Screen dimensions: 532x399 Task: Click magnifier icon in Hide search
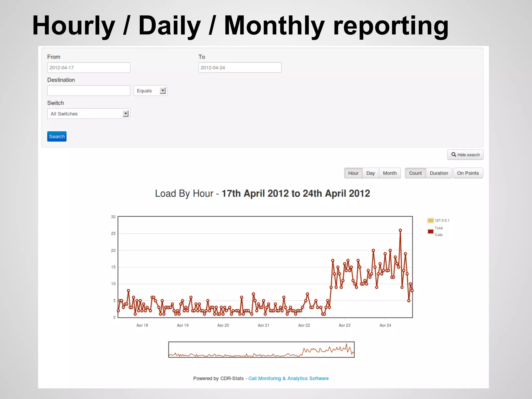(x=454, y=155)
